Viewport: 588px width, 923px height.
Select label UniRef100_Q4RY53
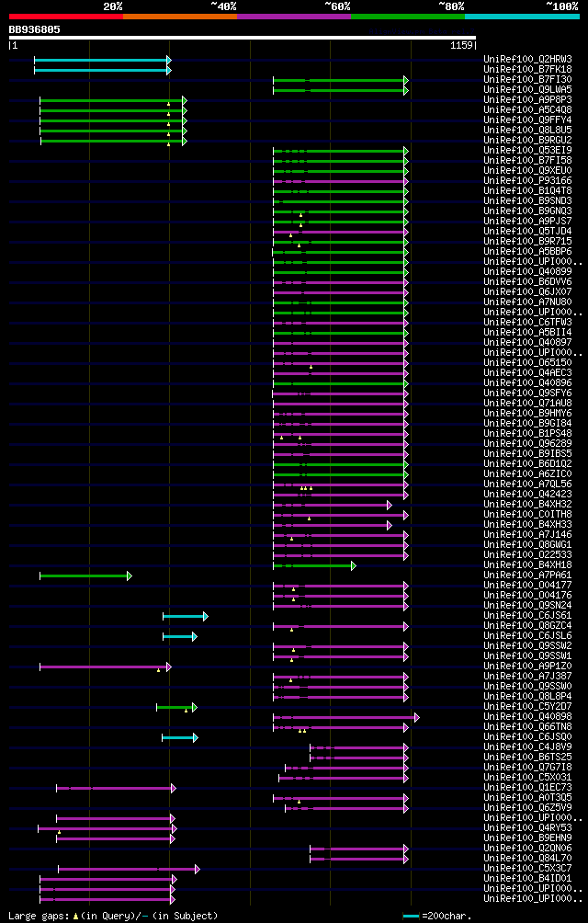[527, 827]
